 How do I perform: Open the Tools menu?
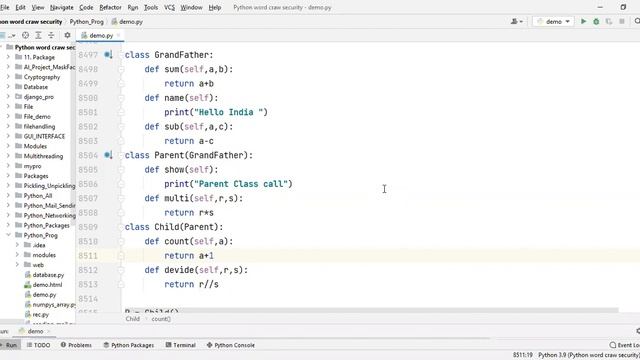click(151, 7)
